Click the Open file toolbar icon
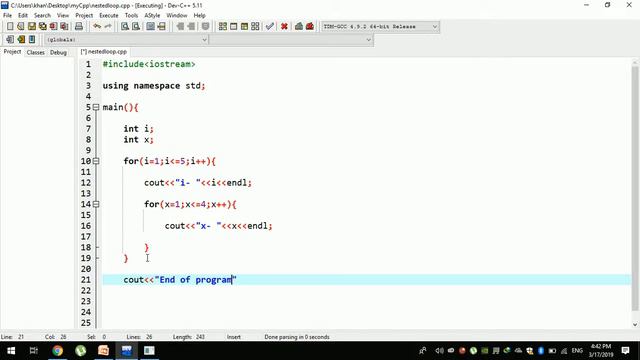This screenshot has width=640, height=360. pos(21,27)
